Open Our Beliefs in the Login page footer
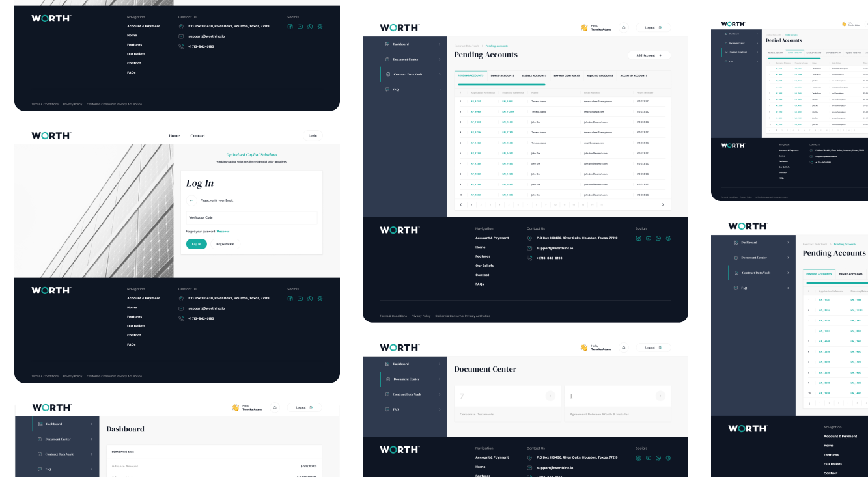868x477 pixels. pyautogui.click(x=136, y=326)
